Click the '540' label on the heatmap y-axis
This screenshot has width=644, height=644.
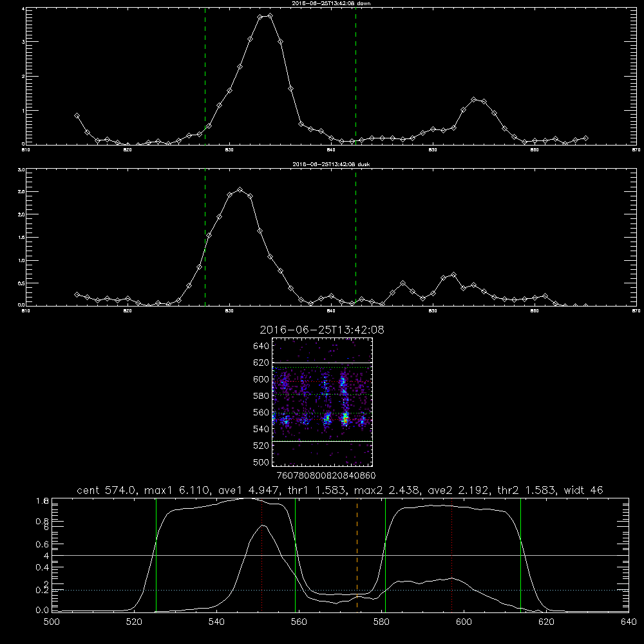261,429
